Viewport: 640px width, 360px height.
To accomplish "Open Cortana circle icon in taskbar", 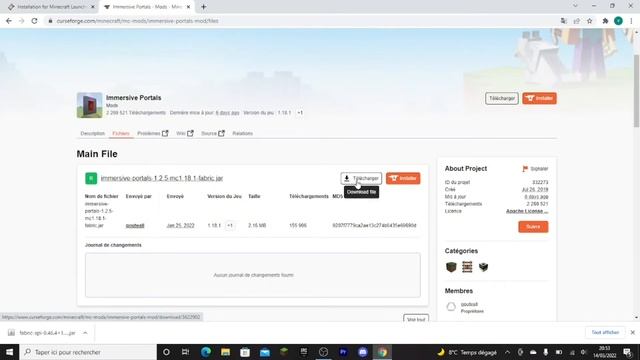I will pyautogui.click(x=166, y=352).
